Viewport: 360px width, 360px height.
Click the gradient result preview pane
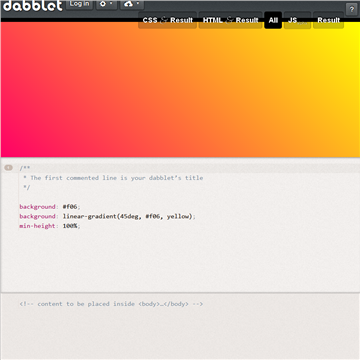(x=180, y=90)
